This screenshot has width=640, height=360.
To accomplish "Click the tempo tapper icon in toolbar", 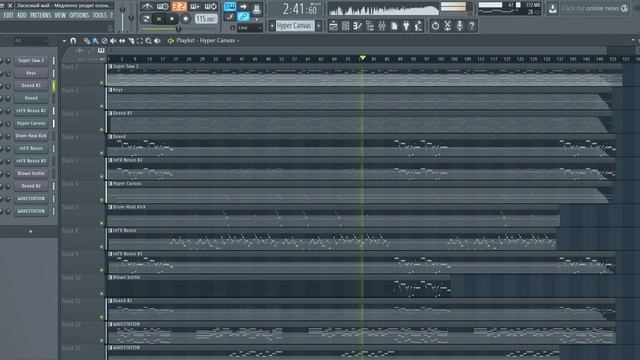I will tap(418, 26).
